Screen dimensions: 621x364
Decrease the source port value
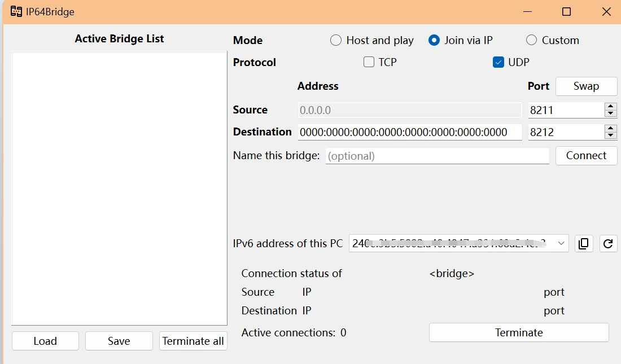click(x=610, y=113)
